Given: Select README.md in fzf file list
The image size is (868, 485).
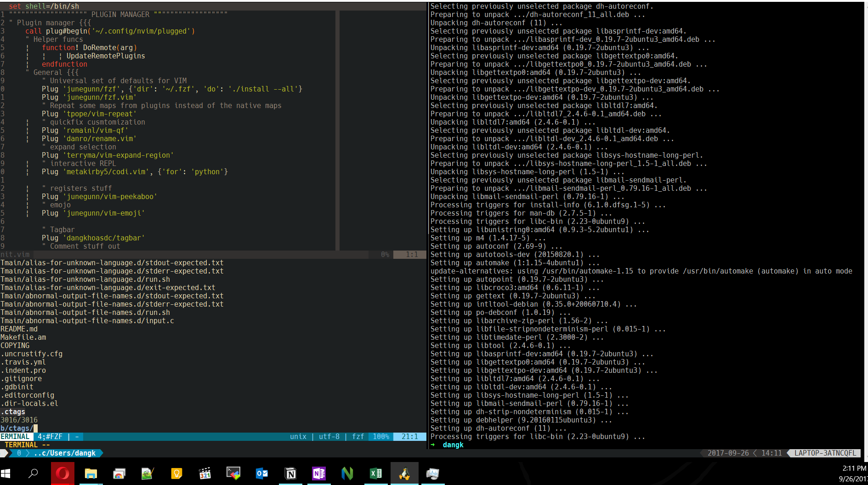Looking at the screenshot, I should pyautogui.click(x=19, y=329).
